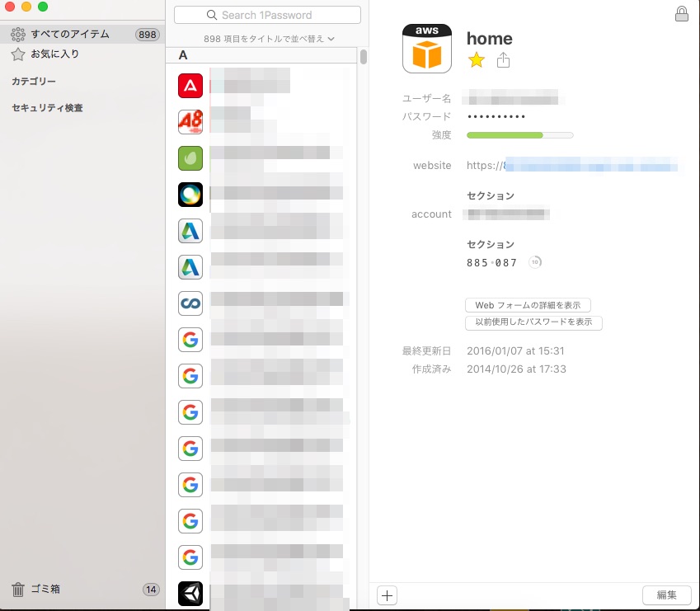Select すべてのアイテム in sidebar
The width and height of the screenshot is (700, 611).
tap(82, 35)
